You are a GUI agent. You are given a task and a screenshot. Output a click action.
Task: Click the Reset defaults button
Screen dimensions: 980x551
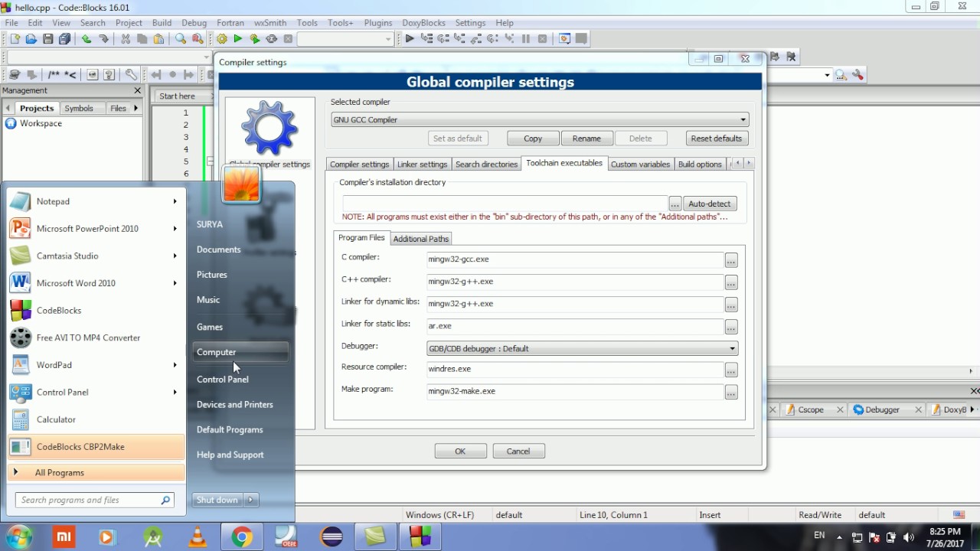click(716, 139)
